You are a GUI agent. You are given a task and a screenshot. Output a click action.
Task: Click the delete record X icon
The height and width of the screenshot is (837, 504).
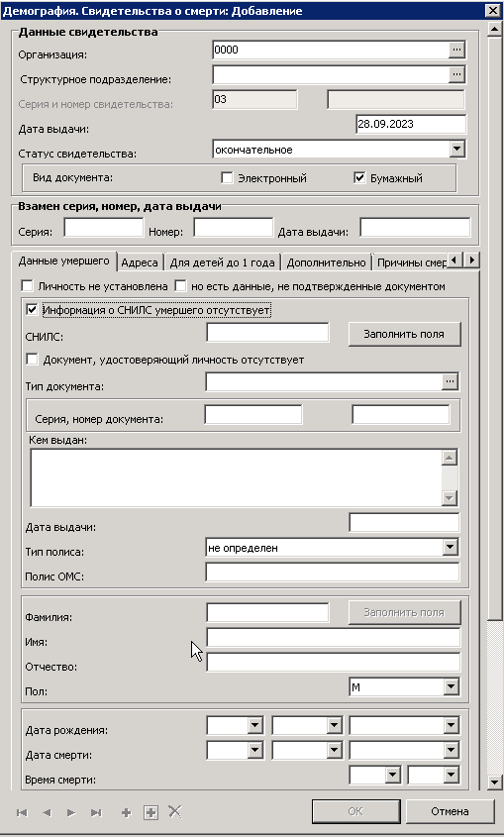click(175, 811)
